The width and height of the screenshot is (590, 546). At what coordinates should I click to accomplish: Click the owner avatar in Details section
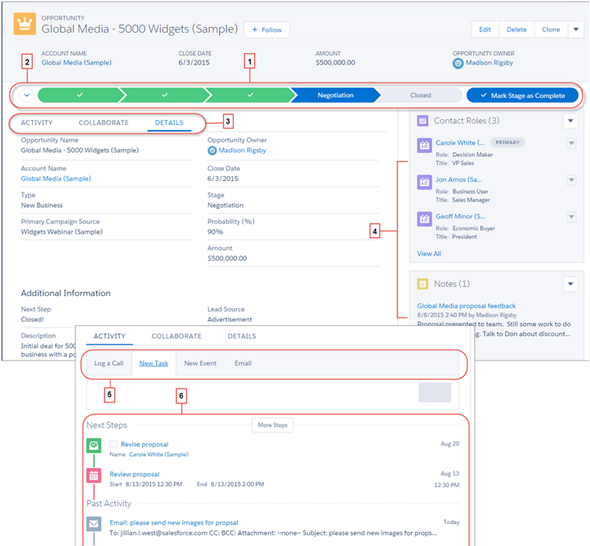pyautogui.click(x=212, y=151)
